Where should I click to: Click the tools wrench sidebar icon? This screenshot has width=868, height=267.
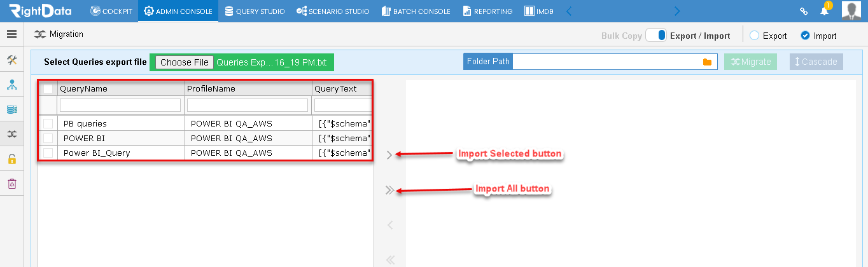[x=11, y=60]
